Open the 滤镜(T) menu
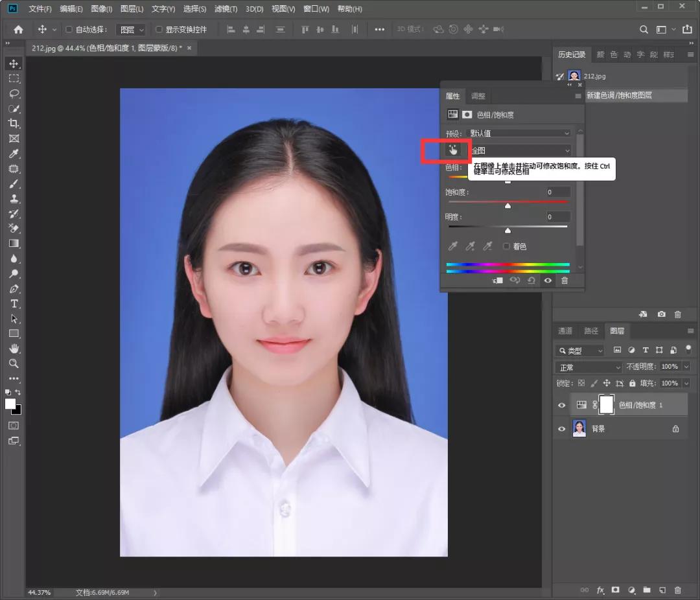The height and width of the screenshot is (600, 700). click(226, 9)
